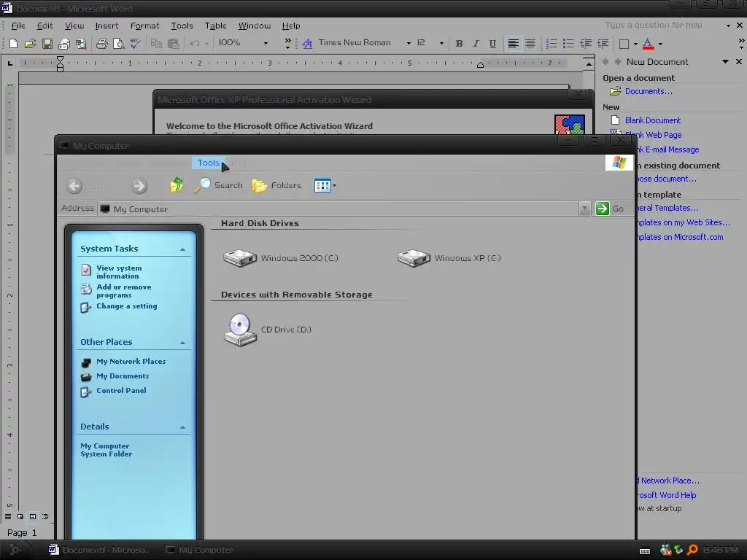Click the Go button beside address bar
747x560 pixels.
[610, 209]
